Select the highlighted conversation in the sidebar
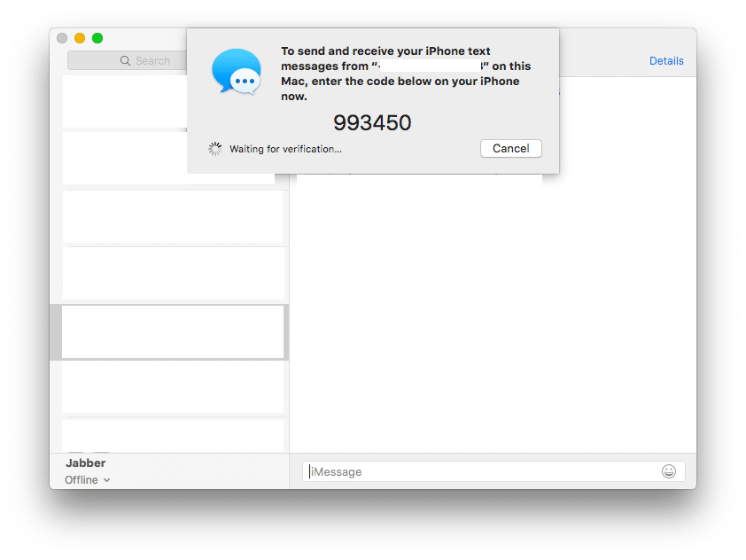The width and height of the screenshot is (746, 560). pos(173,331)
